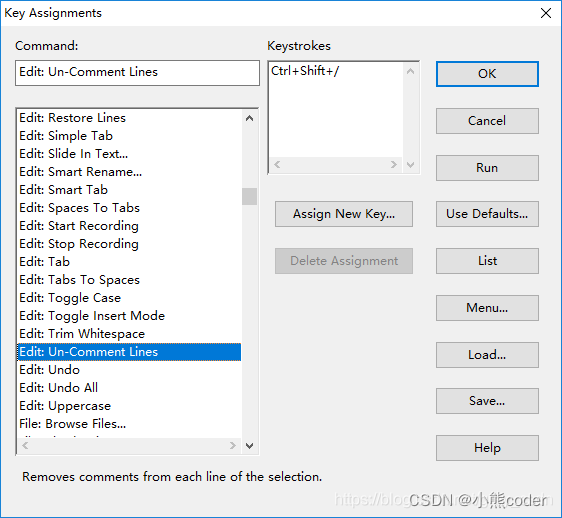Click the Cancel button
Screen dimensions: 562x518
tap(487, 121)
